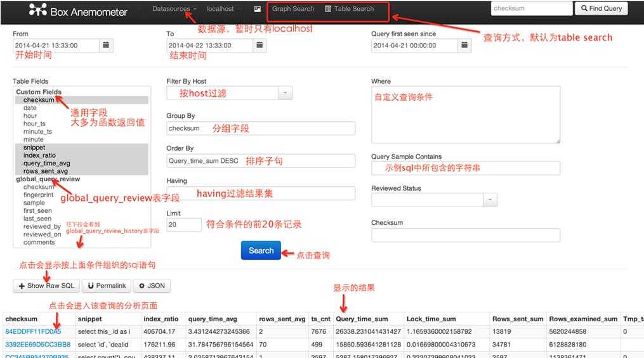Click the Where text area

(x=466, y=115)
